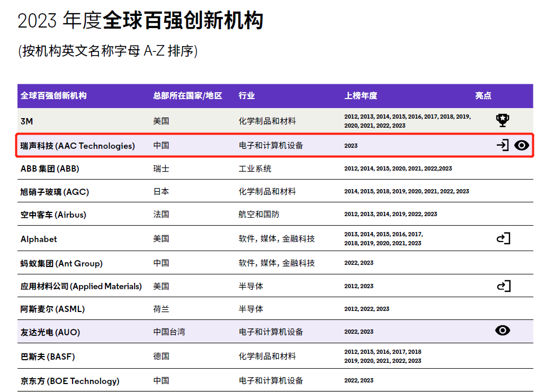Click the subtitle 按机构英文名称字母 A-Z 排序
Viewport: 554px width, 392px height.
(x=108, y=51)
